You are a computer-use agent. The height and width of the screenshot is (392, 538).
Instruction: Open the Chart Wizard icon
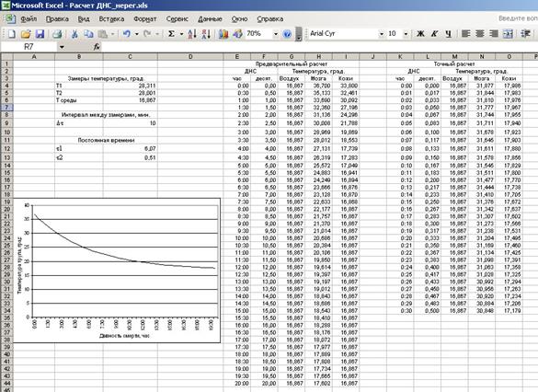click(x=223, y=34)
